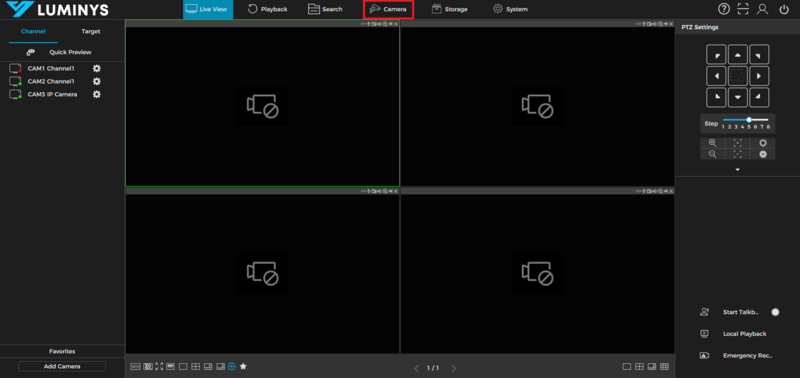Click the fullscreen arrows icon in bottom toolbar
The image size is (800, 378).
(x=159, y=366)
